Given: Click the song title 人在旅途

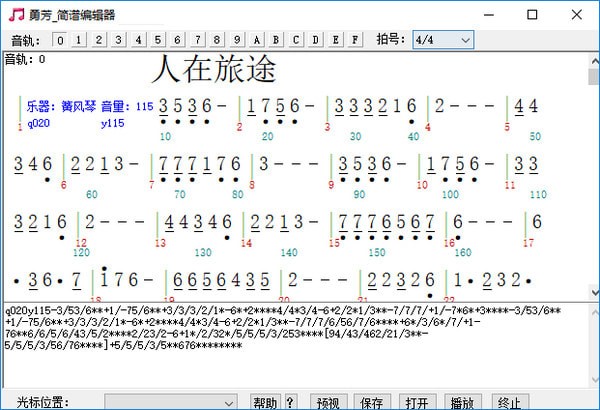Looking at the screenshot, I should coord(214,69).
